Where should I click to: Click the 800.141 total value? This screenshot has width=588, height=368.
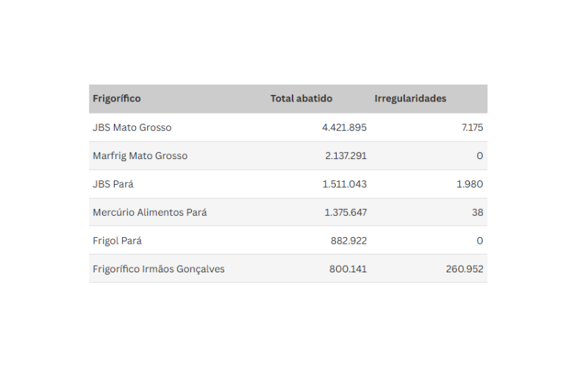[x=348, y=269]
